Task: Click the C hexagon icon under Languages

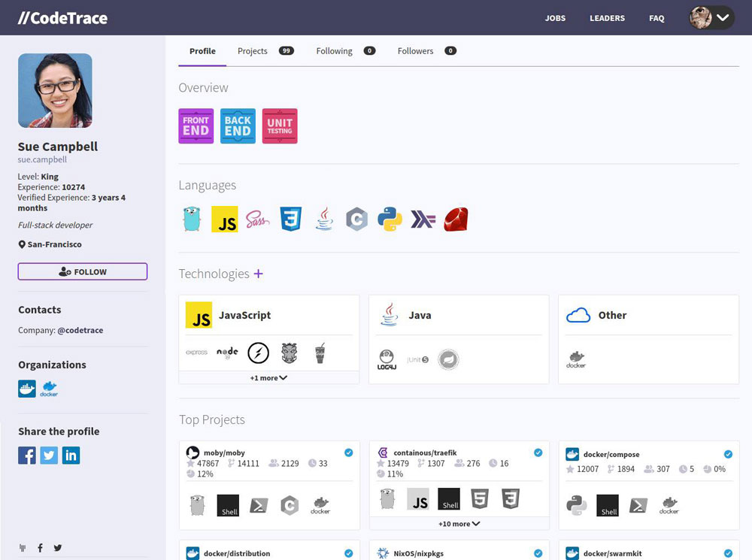Action: coord(356,219)
